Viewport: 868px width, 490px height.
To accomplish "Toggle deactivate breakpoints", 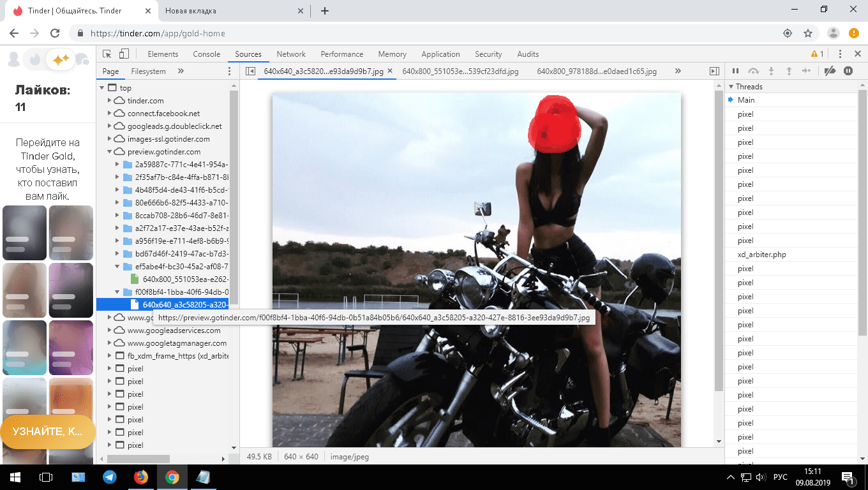I will pos(830,71).
